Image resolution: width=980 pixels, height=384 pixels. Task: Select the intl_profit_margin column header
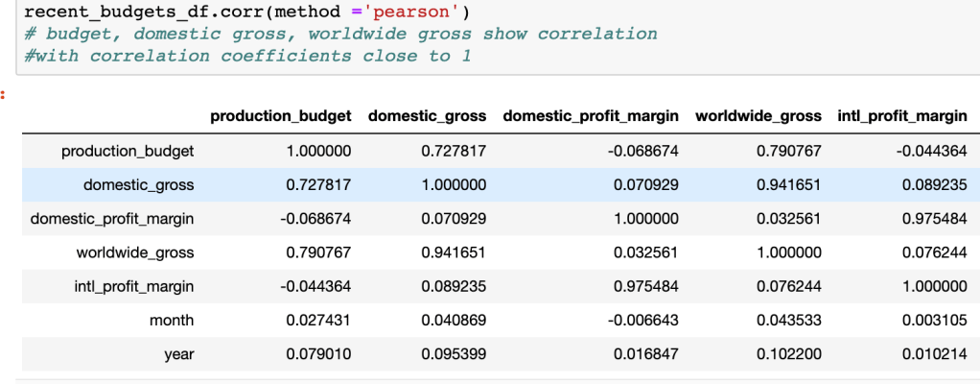(x=902, y=116)
